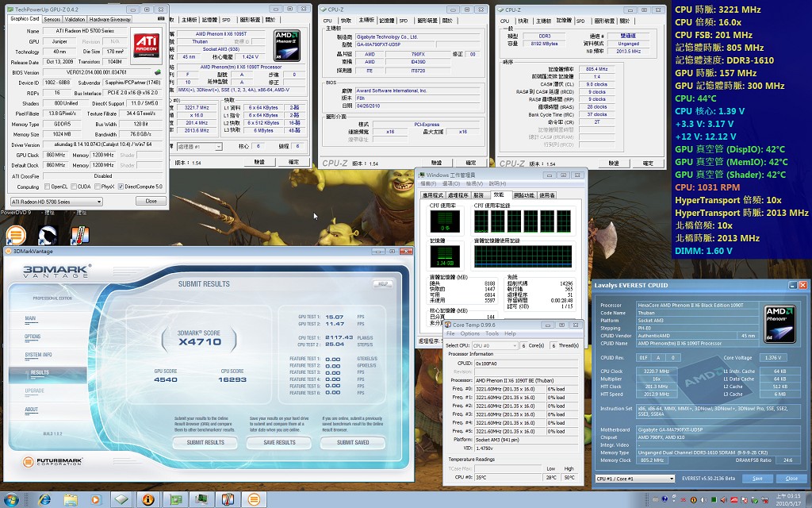Go to MAIN in 3DMark Vantage sidebar
This screenshot has width=812, height=508.
click(30, 319)
